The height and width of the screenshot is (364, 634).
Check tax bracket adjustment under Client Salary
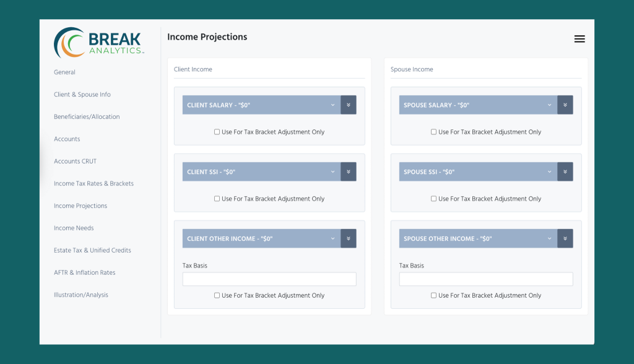(x=217, y=132)
